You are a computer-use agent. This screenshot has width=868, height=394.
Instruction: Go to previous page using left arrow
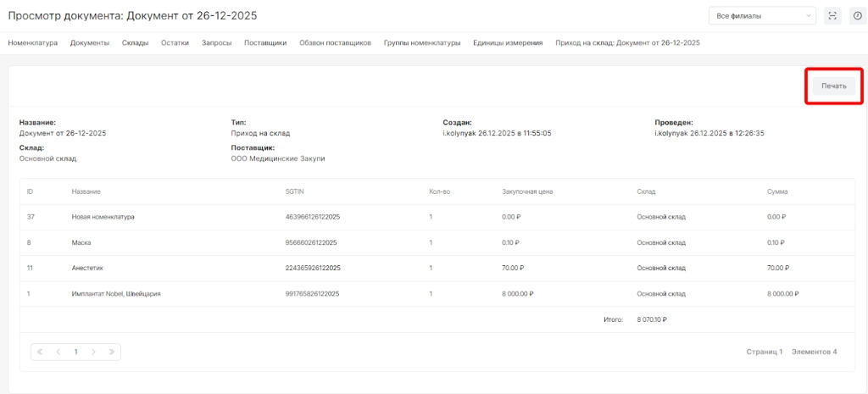click(58, 351)
